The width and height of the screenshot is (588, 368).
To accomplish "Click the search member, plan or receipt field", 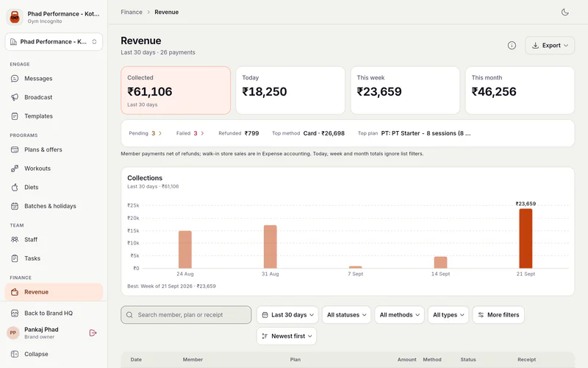I will [x=186, y=315].
